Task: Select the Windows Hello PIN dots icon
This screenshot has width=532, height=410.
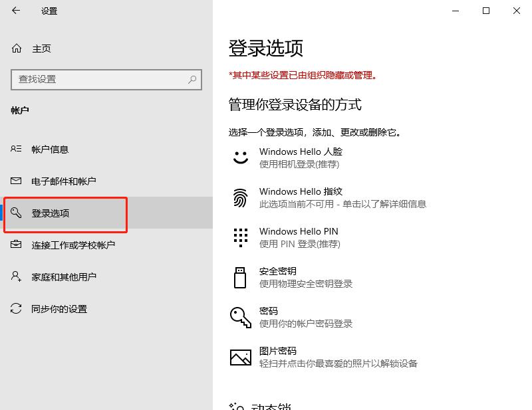Action: coord(240,237)
